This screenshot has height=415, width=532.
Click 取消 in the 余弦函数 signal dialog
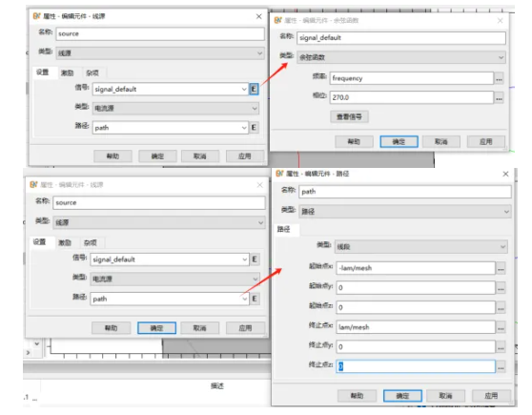click(x=441, y=141)
